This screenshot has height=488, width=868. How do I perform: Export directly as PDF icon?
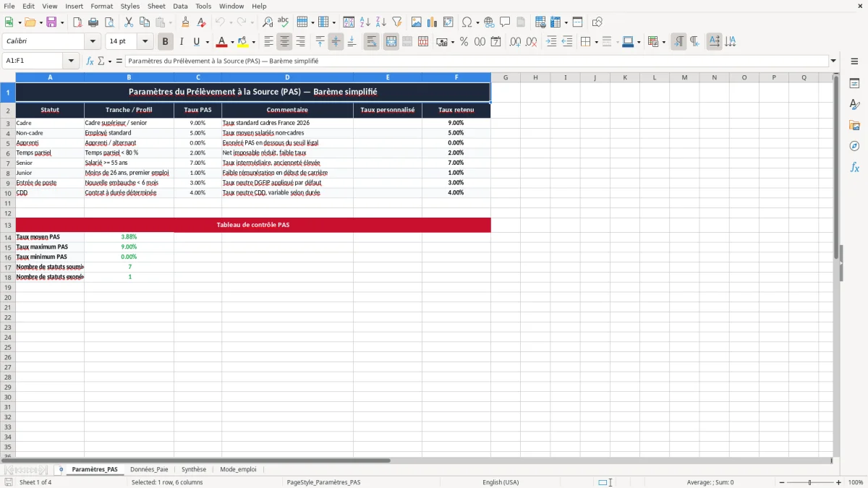[x=77, y=22]
